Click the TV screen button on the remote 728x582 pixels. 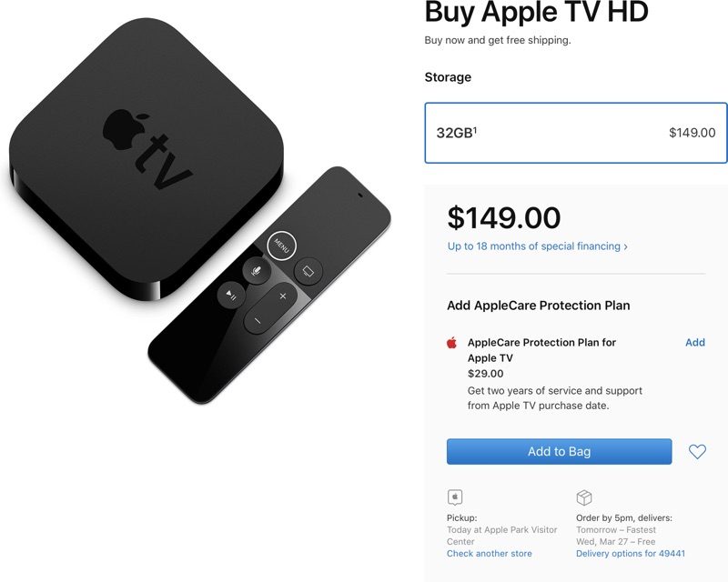(x=308, y=271)
